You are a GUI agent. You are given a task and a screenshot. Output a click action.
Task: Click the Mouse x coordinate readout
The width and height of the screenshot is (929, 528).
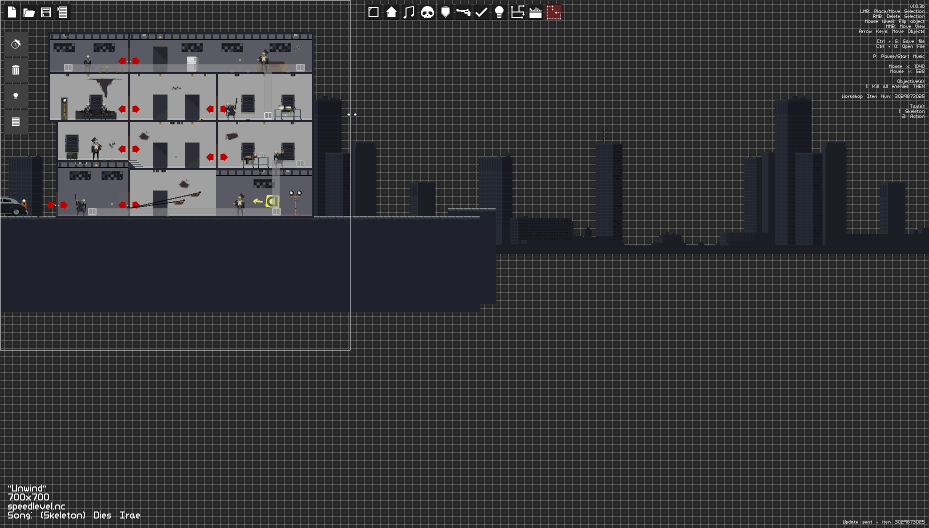tap(906, 66)
